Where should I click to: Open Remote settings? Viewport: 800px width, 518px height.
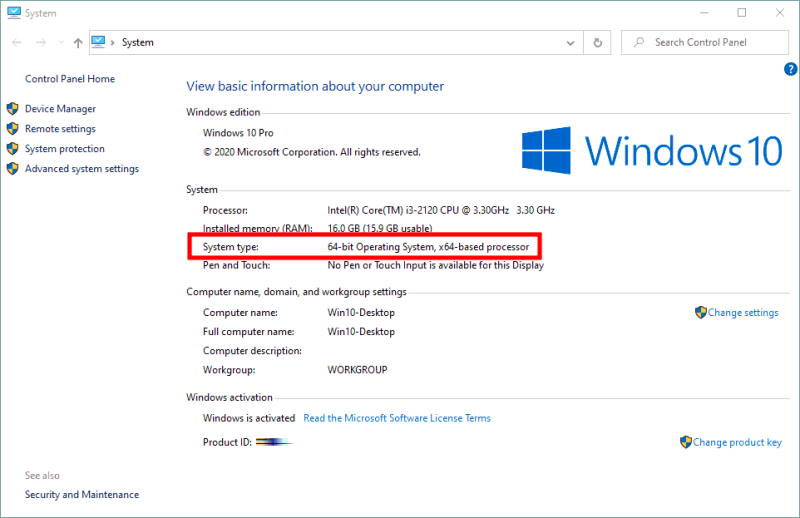click(60, 129)
